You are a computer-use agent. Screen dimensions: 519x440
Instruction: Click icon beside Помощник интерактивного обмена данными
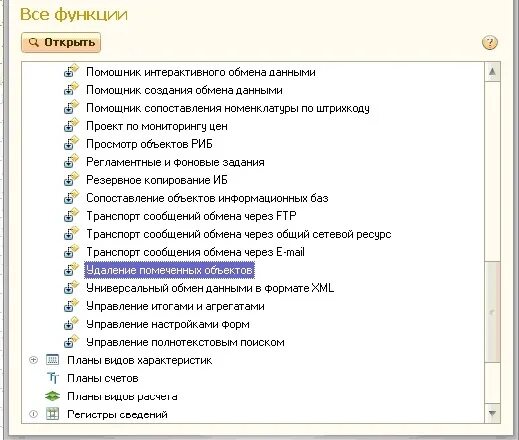71,71
